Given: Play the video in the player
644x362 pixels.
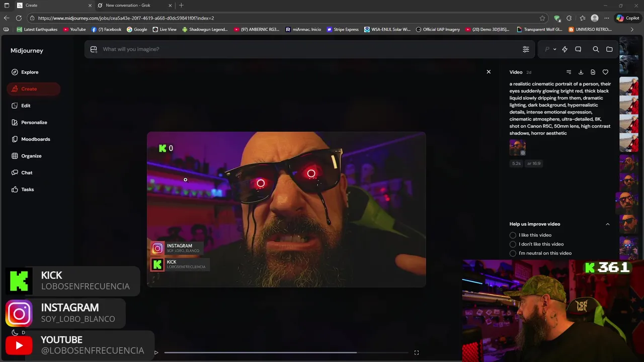Looking at the screenshot, I should pos(156,352).
